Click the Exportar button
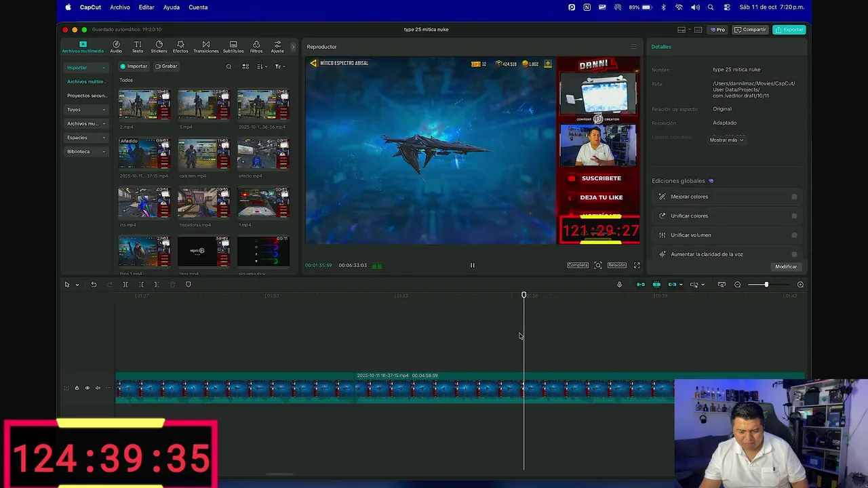 pos(789,30)
